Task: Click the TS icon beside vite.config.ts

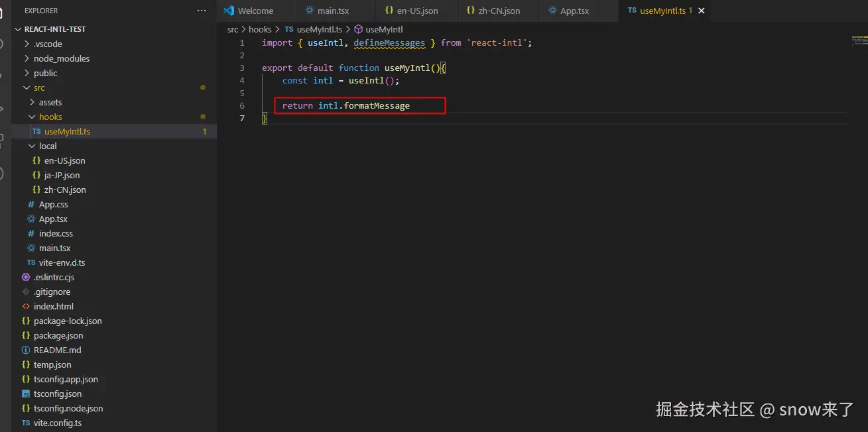Action: click(x=26, y=423)
